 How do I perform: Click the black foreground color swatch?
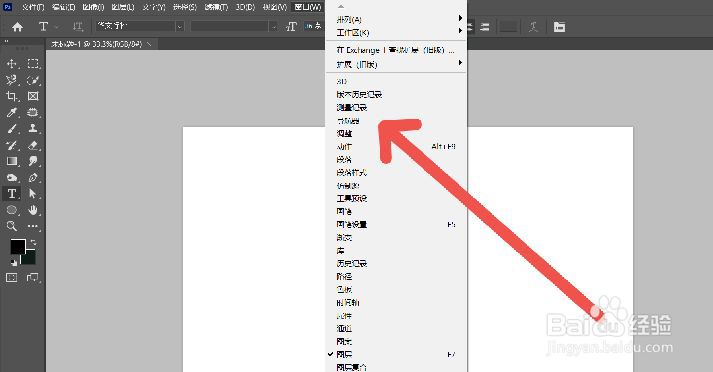18,246
